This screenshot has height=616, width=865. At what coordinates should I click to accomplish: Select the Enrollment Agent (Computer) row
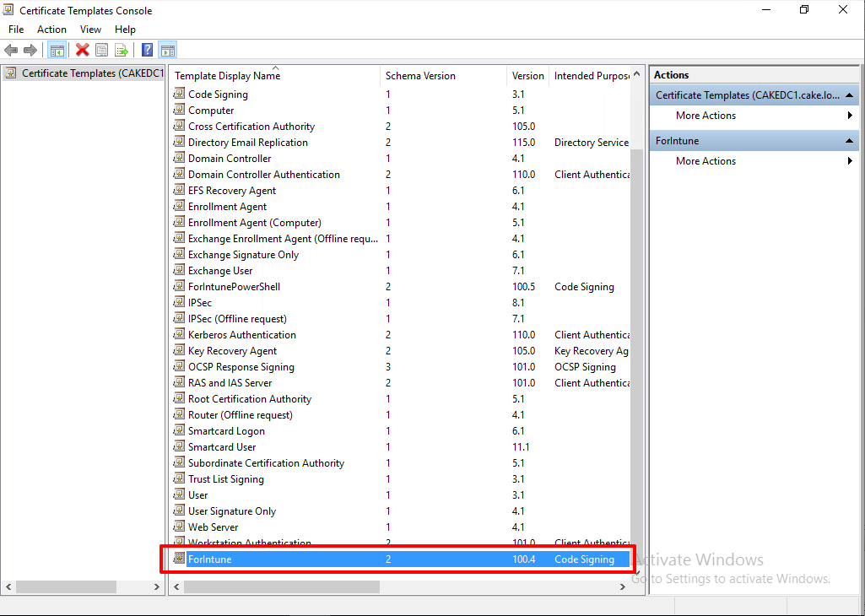click(x=401, y=222)
